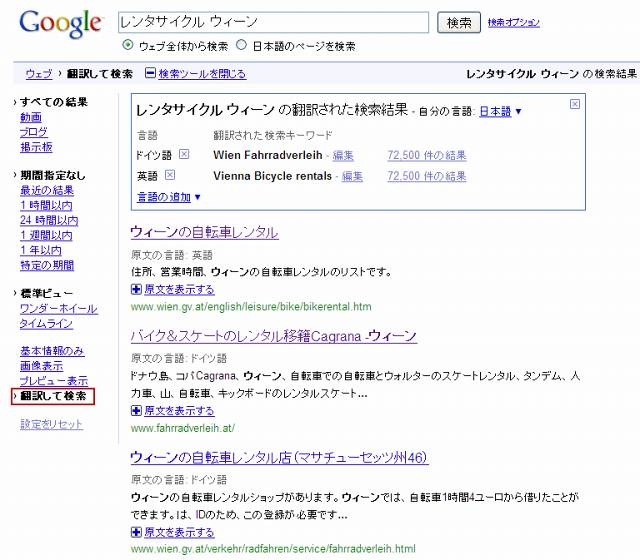
Task: Switch to タイムライン view
Action: pyautogui.click(x=46, y=324)
